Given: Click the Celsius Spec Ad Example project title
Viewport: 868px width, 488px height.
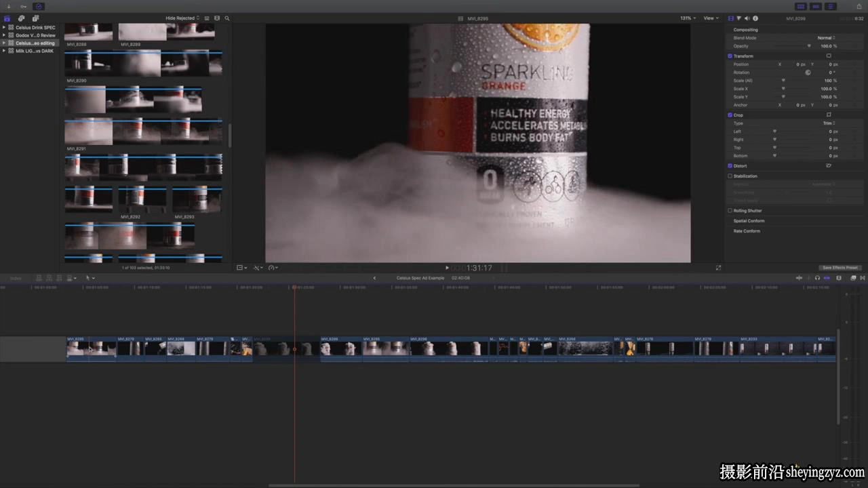Looking at the screenshot, I should coord(420,278).
